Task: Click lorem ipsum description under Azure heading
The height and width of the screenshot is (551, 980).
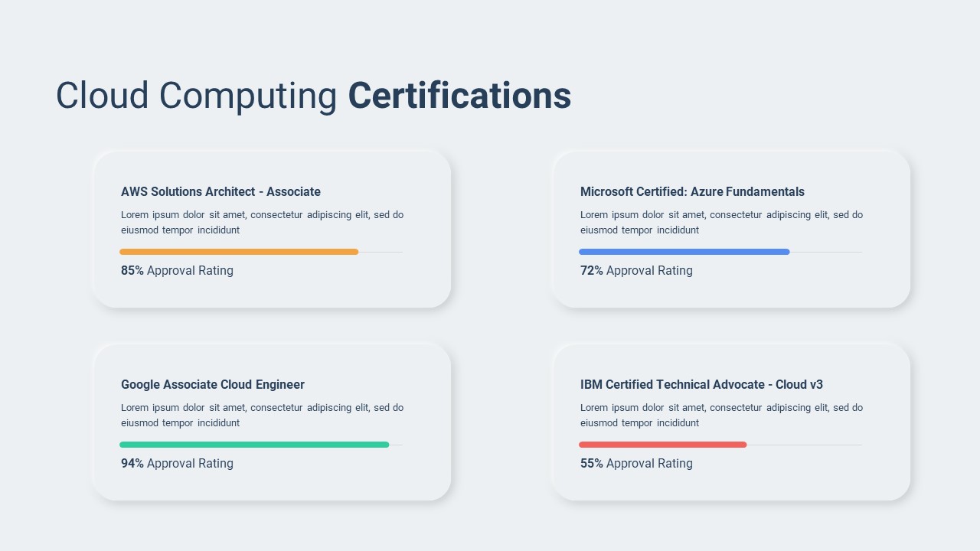Action: click(x=721, y=222)
